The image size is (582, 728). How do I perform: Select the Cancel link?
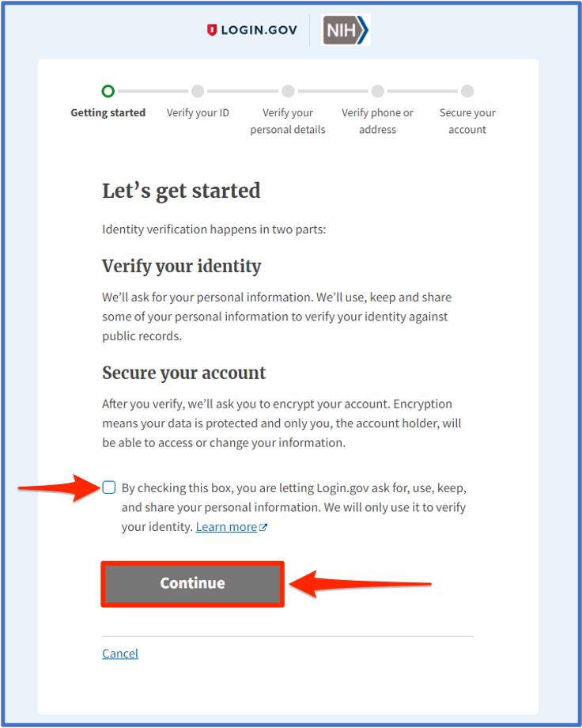(x=119, y=653)
